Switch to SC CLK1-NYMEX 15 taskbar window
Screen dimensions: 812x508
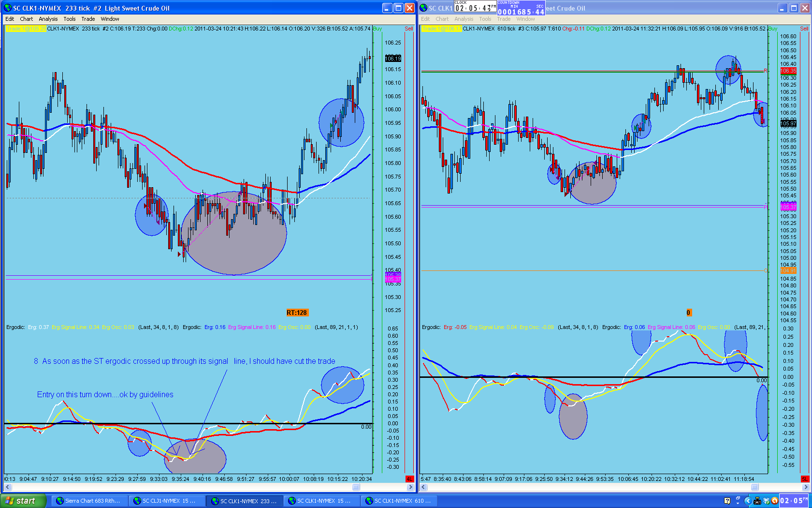pos(321,501)
